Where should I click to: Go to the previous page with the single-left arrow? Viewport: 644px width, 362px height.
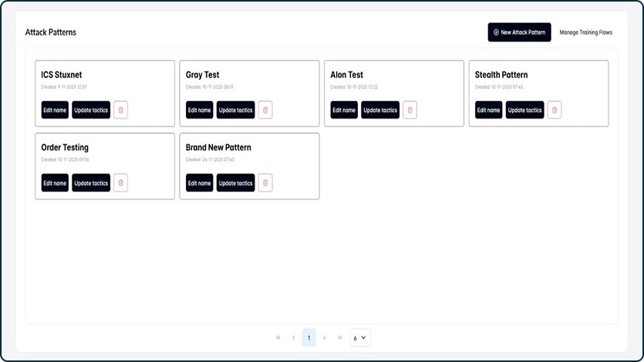294,337
